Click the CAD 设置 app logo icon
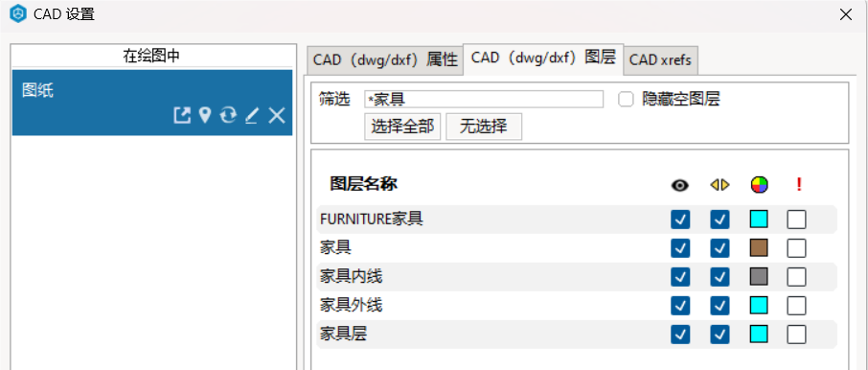 pyautogui.click(x=17, y=13)
